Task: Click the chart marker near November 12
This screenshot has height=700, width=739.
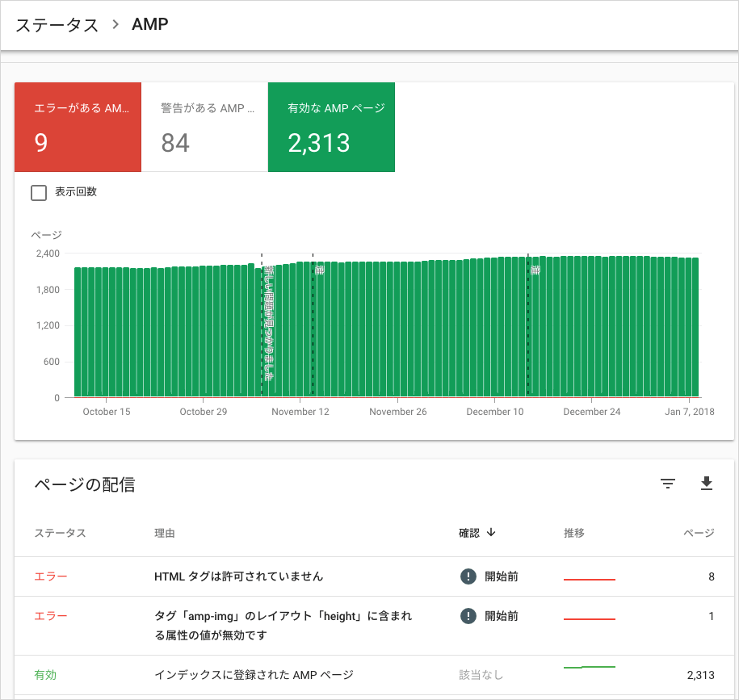Action: (319, 270)
